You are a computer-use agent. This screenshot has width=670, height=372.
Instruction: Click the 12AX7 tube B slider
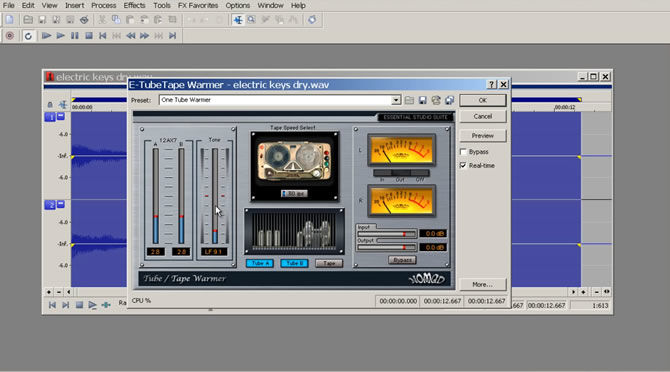pos(182,196)
